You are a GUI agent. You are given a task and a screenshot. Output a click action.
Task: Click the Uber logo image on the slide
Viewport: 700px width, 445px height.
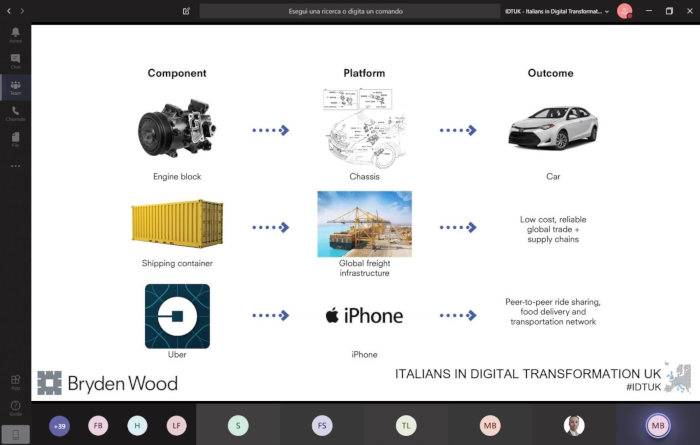point(177,316)
